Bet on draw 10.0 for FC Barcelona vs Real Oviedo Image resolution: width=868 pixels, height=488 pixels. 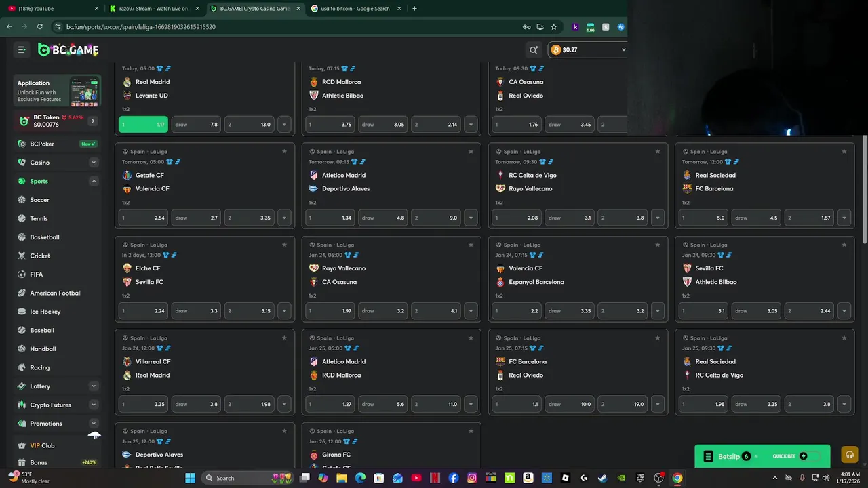(570, 404)
